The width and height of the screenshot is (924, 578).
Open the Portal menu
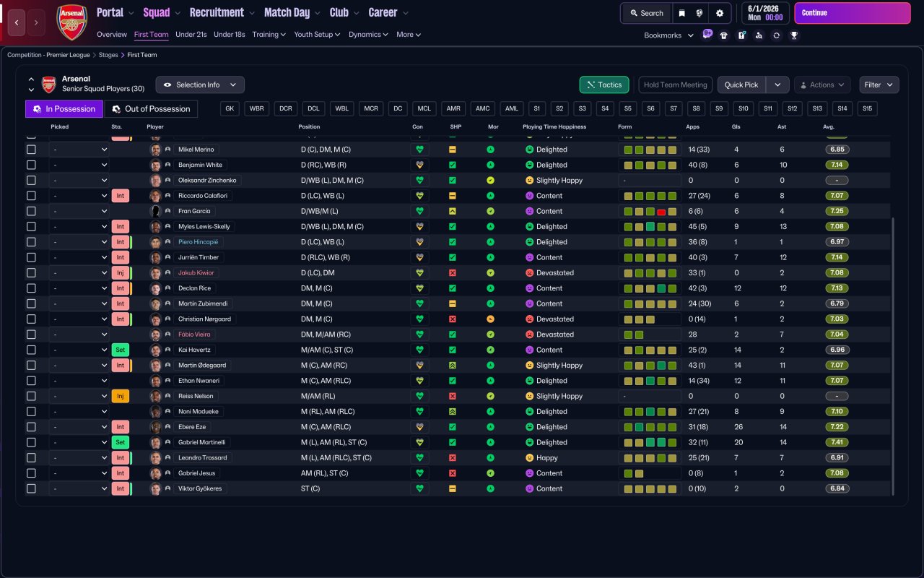point(114,12)
